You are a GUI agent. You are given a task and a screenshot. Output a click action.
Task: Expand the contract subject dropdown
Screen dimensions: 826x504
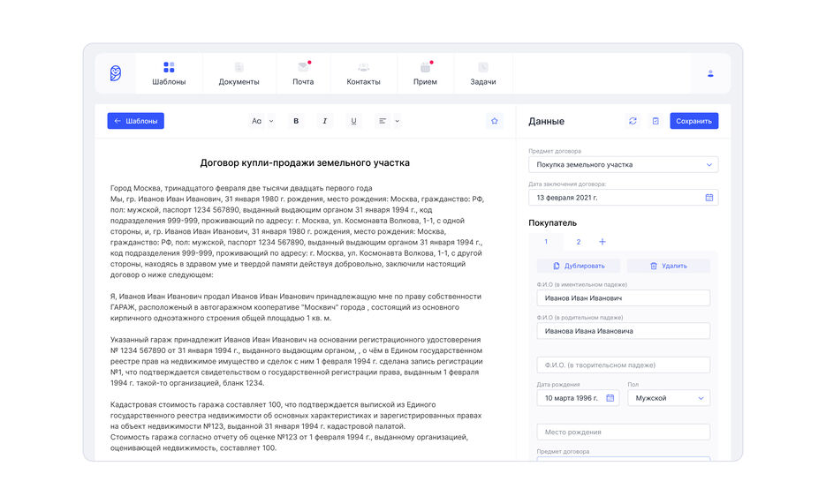tap(623, 164)
